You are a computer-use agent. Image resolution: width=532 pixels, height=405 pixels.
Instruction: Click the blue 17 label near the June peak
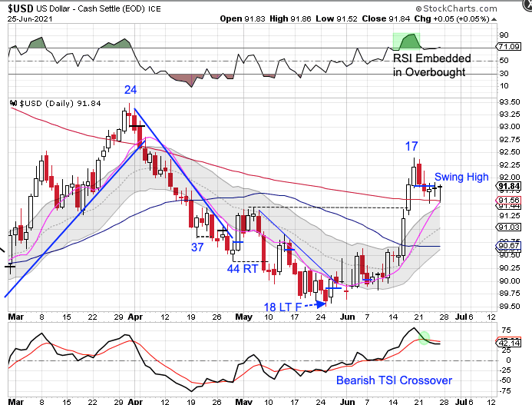(x=412, y=145)
